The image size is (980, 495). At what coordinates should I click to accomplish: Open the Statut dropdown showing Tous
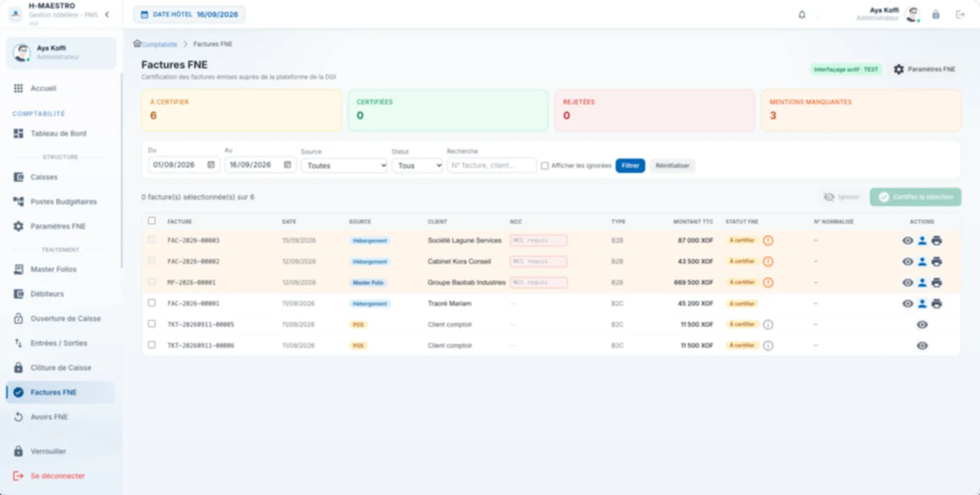click(x=417, y=165)
